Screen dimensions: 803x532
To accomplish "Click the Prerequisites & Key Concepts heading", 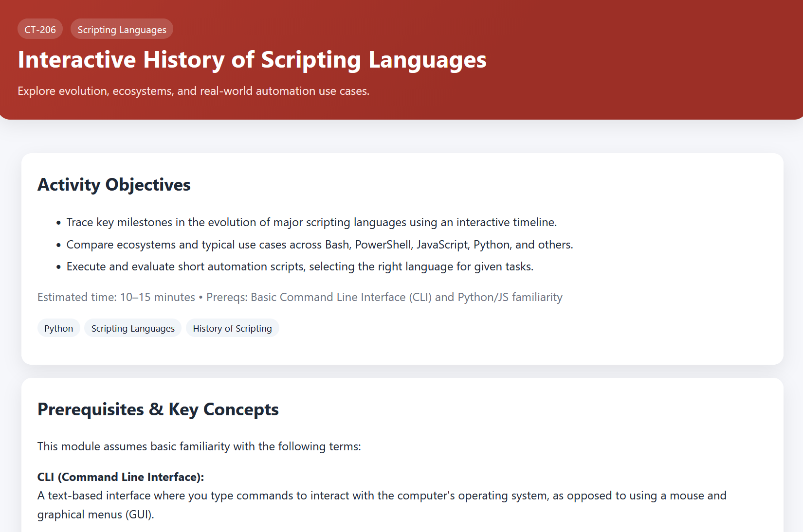I will [x=158, y=409].
